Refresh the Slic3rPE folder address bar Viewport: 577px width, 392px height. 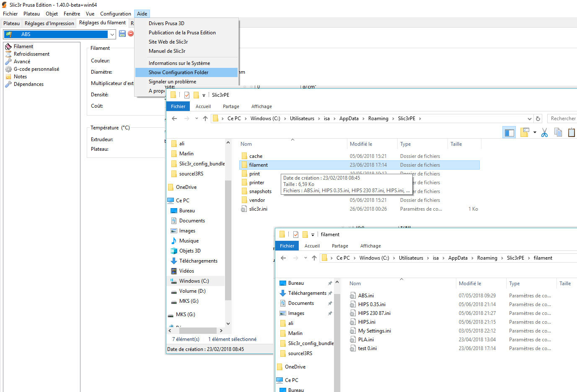[538, 119]
